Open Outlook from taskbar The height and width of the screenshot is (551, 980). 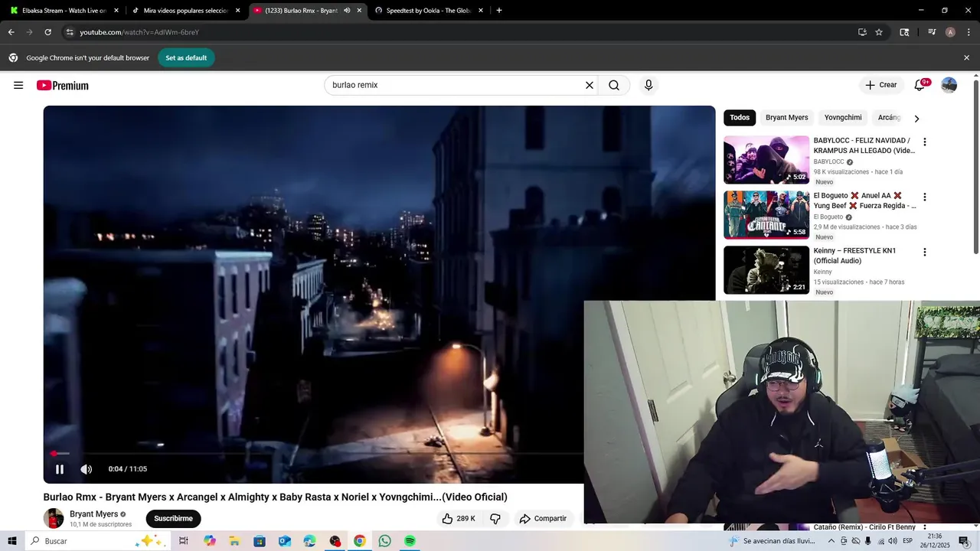(x=285, y=541)
